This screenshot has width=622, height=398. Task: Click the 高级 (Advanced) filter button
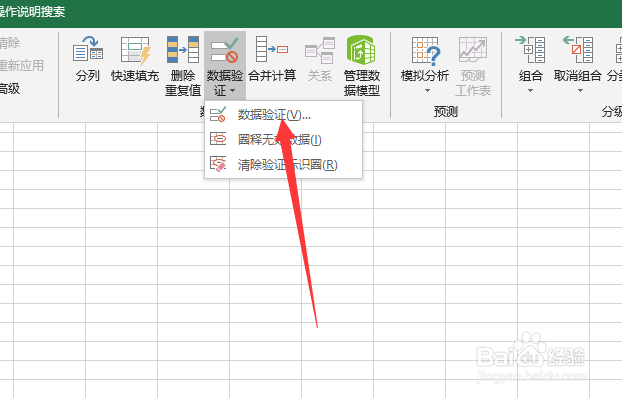coord(10,88)
